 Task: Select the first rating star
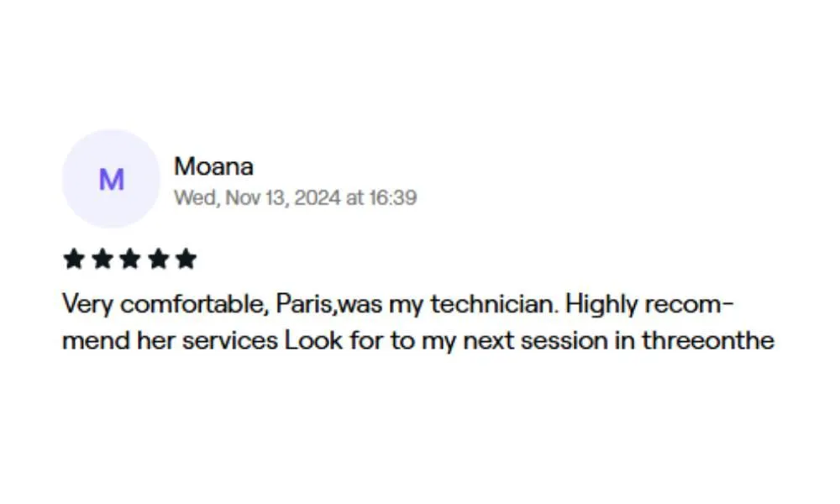[74, 259]
